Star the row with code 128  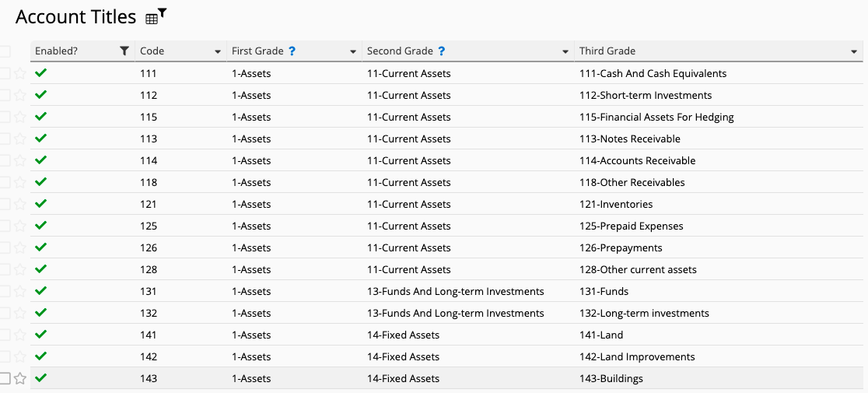pos(20,269)
